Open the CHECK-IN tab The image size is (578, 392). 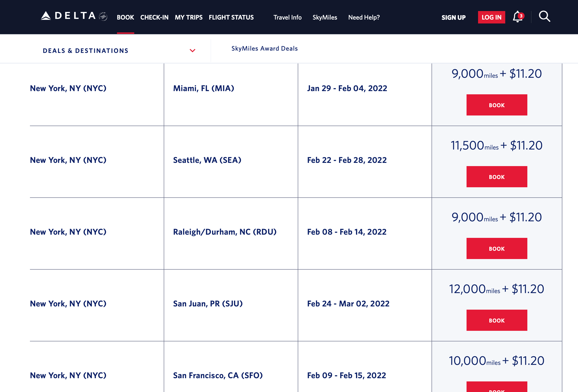pyautogui.click(x=155, y=17)
